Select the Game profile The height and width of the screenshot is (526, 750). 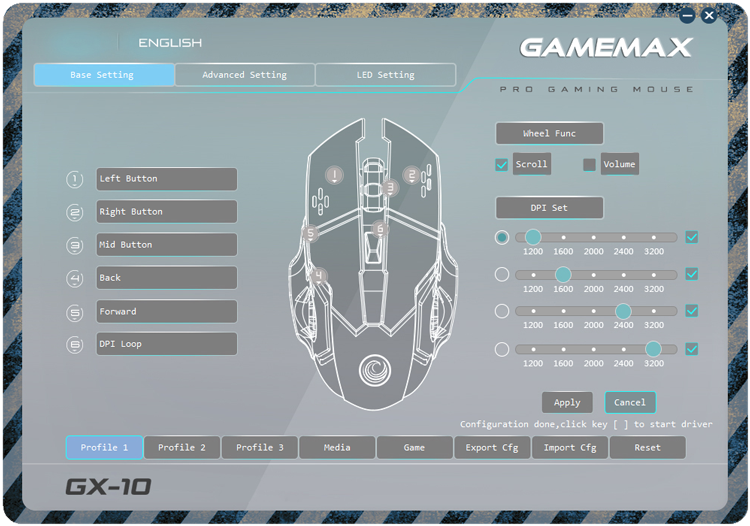click(x=415, y=448)
